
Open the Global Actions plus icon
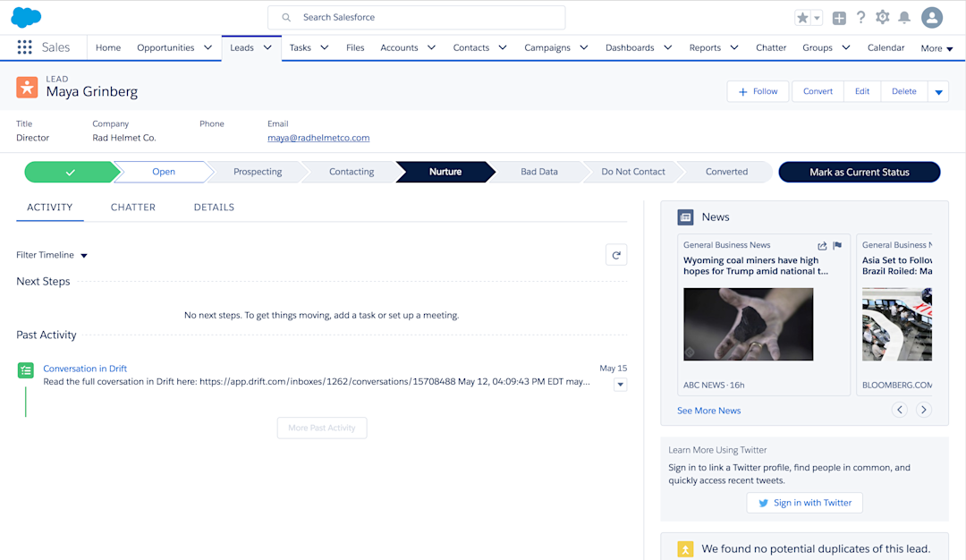pyautogui.click(x=839, y=18)
